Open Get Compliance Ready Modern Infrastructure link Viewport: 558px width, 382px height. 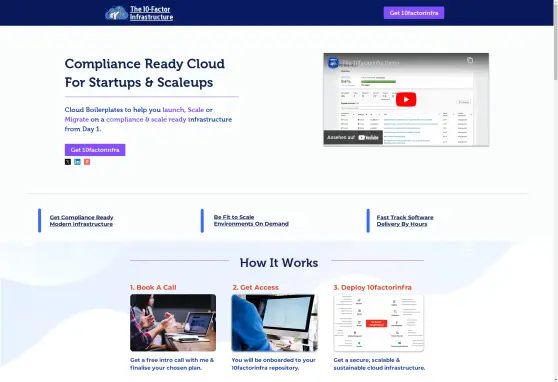[x=81, y=221]
